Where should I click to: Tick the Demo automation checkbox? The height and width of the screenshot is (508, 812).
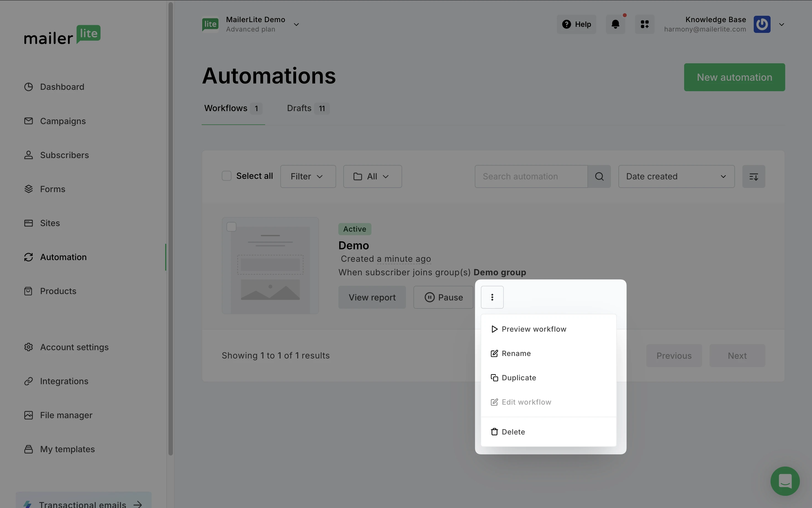[x=231, y=227]
